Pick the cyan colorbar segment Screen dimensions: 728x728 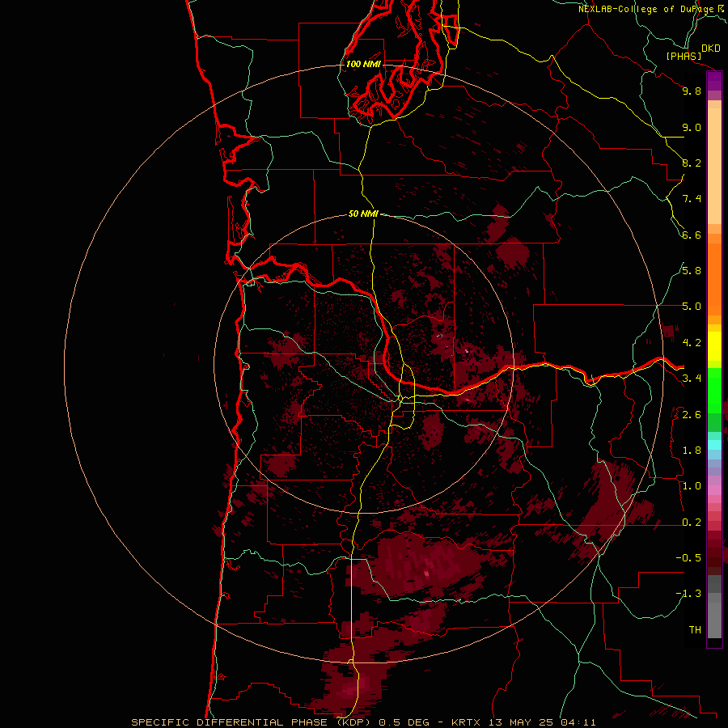point(714,445)
